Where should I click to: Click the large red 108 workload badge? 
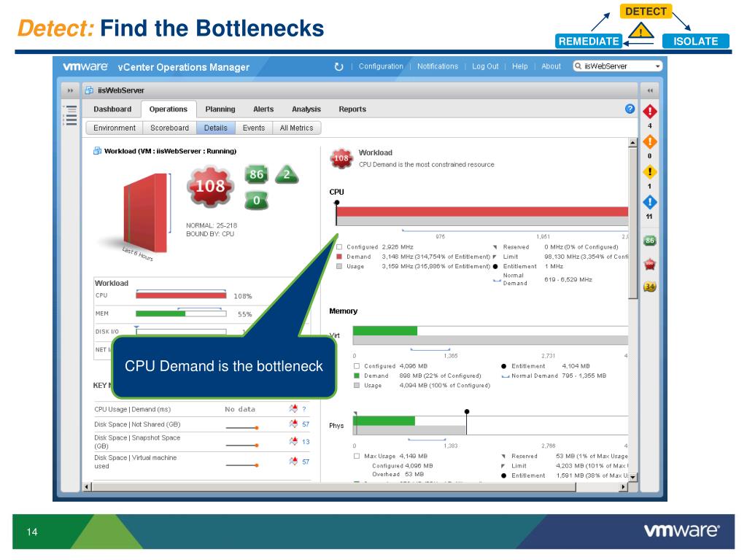click(210, 186)
